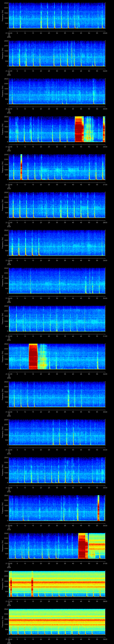Click the 15 tick label under the 21:27 spectrogram
The height and width of the screenshot is (644, 114).
(33, 223)
